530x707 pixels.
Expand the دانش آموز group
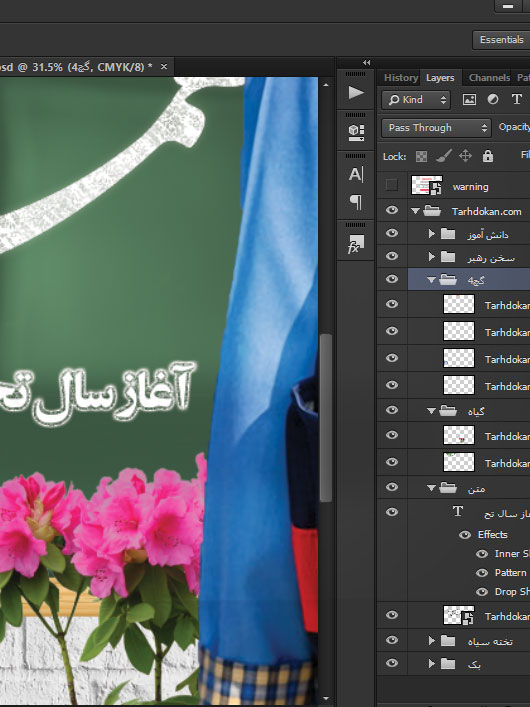pyautogui.click(x=432, y=233)
